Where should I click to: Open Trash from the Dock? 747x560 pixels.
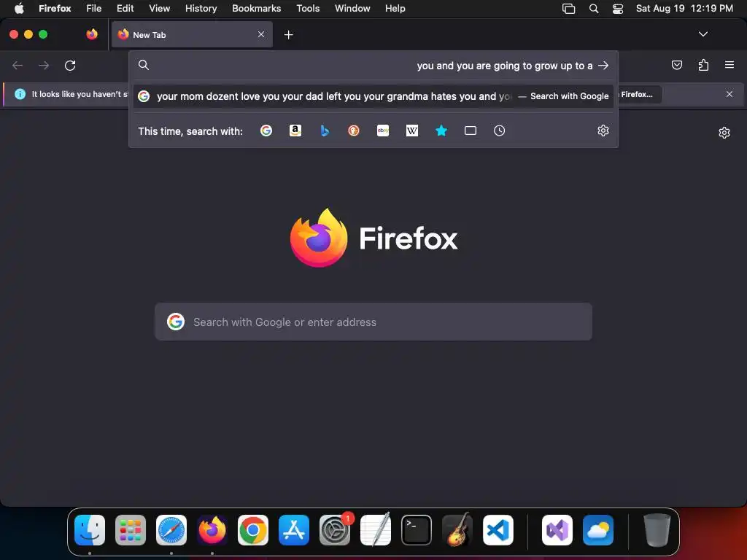point(657,530)
